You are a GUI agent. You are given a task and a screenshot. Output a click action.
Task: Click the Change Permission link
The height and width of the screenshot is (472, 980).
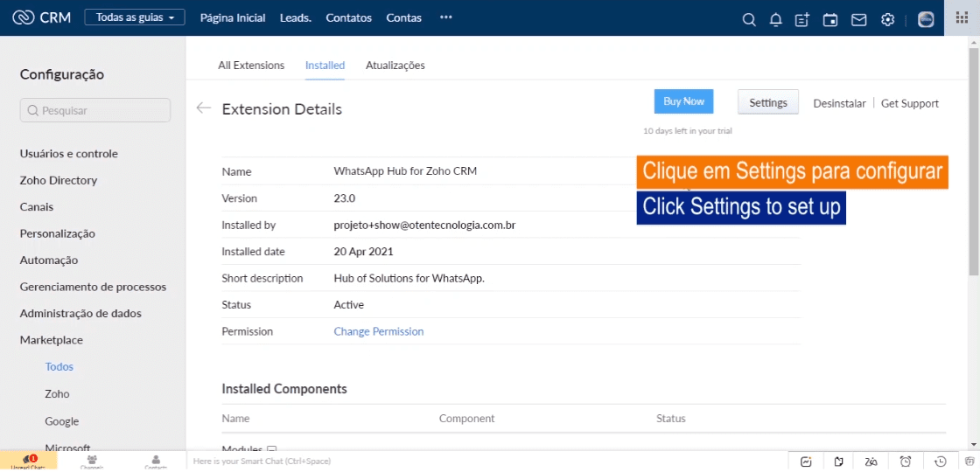pyautogui.click(x=378, y=331)
